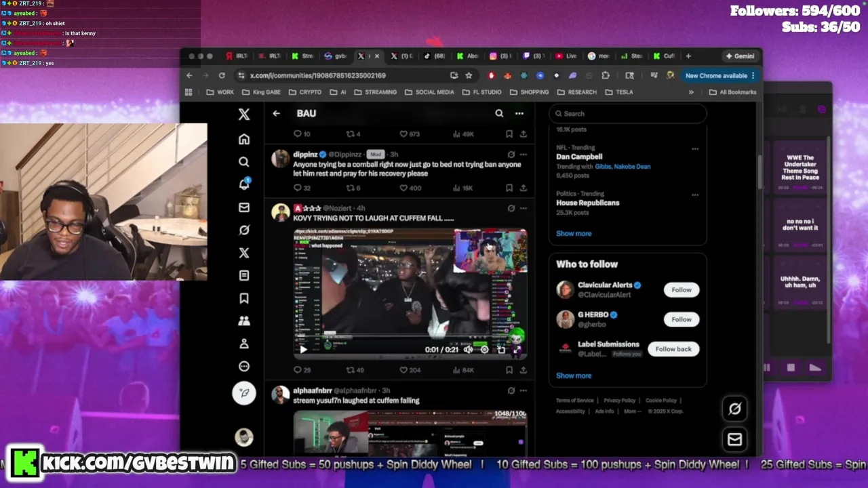This screenshot has height=488, width=868.
Task: Bookmark the dippinz post
Action: tap(509, 188)
